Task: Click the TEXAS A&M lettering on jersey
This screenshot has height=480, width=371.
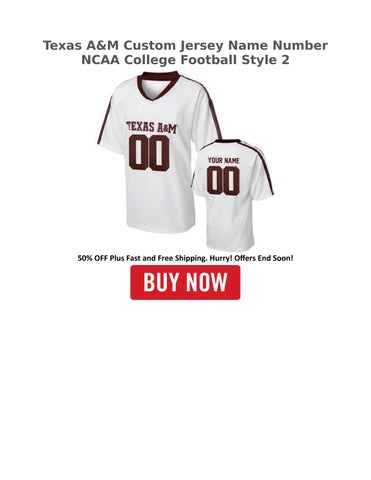Action: pos(152,127)
